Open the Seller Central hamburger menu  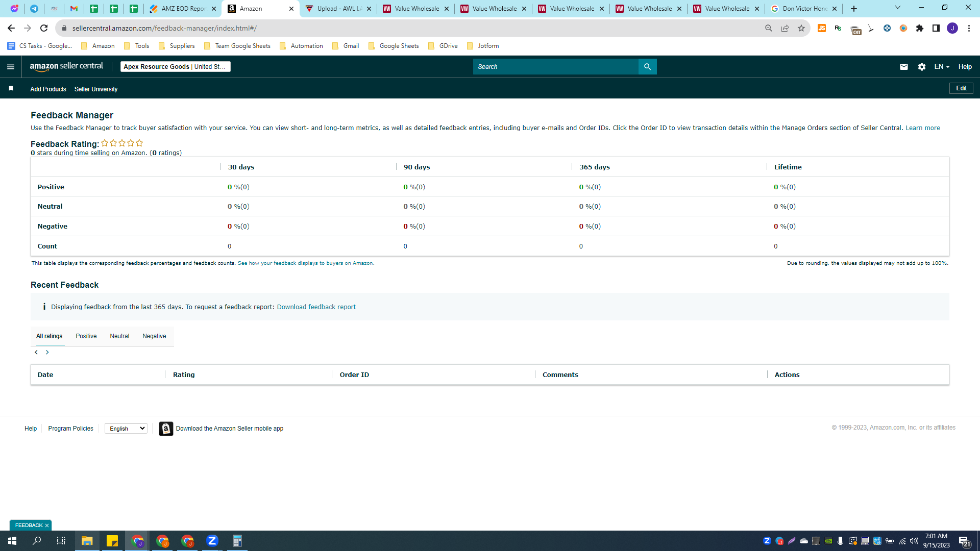(11, 67)
